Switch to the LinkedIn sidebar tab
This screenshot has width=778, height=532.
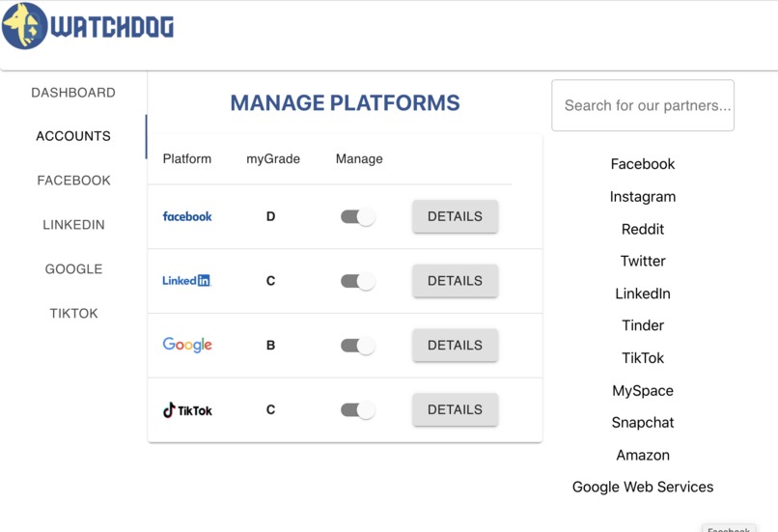click(73, 225)
